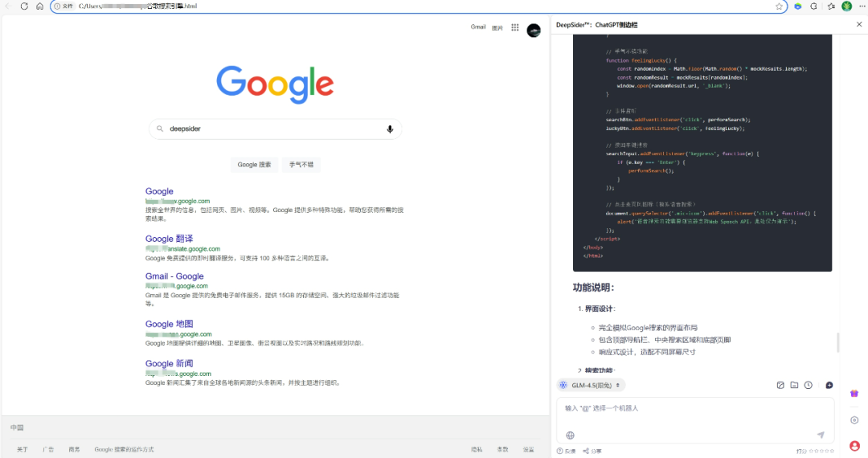Click the feedback question mark link
868x458 pixels.
click(566, 451)
